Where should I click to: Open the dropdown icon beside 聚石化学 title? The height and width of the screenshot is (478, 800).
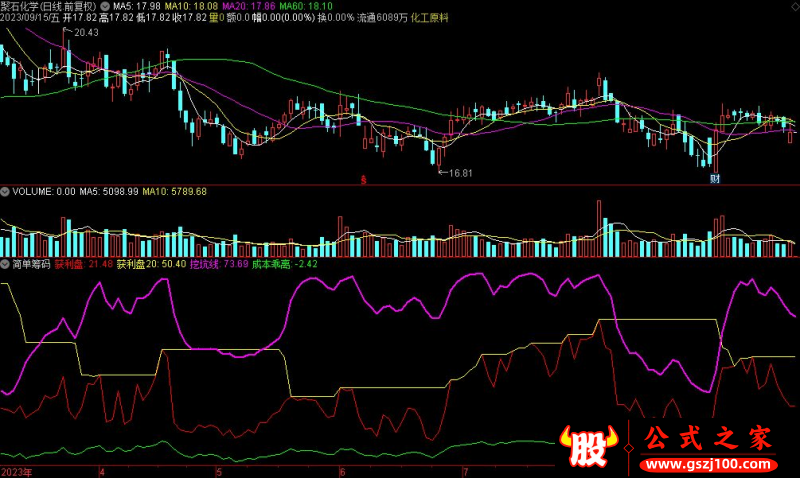tap(105, 7)
